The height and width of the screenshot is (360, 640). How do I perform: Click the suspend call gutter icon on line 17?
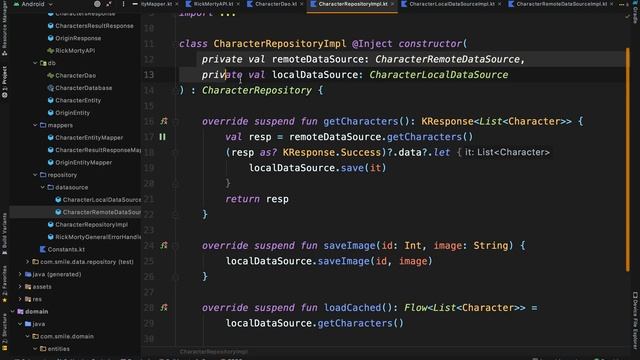(162, 137)
